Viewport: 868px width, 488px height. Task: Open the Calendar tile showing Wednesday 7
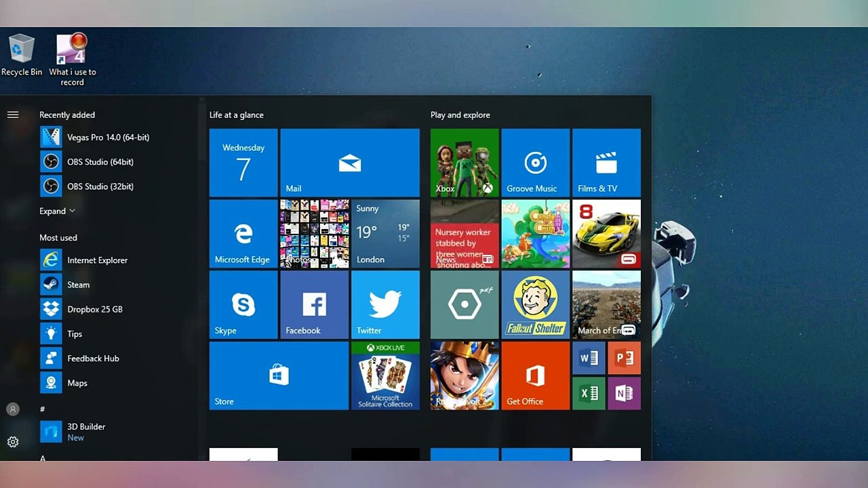(x=243, y=163)
